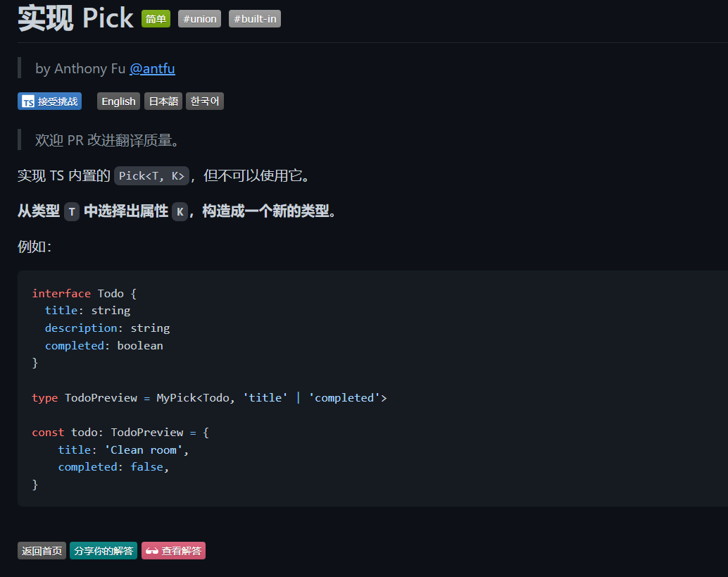This screenshot has height=577, width=728.
Task: Switch to the 日本語 translation
Action: 163,101
